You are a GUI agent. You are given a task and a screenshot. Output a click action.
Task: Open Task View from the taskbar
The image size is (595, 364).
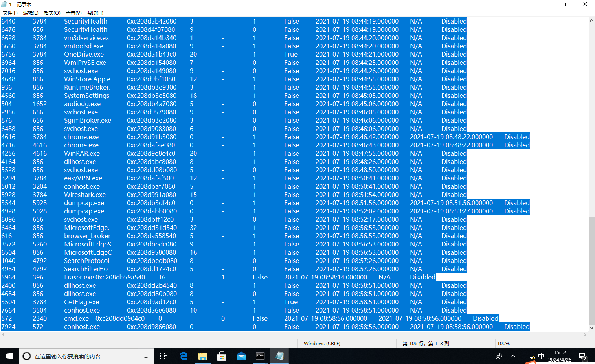pyautogui.click(x=163, y=356)
